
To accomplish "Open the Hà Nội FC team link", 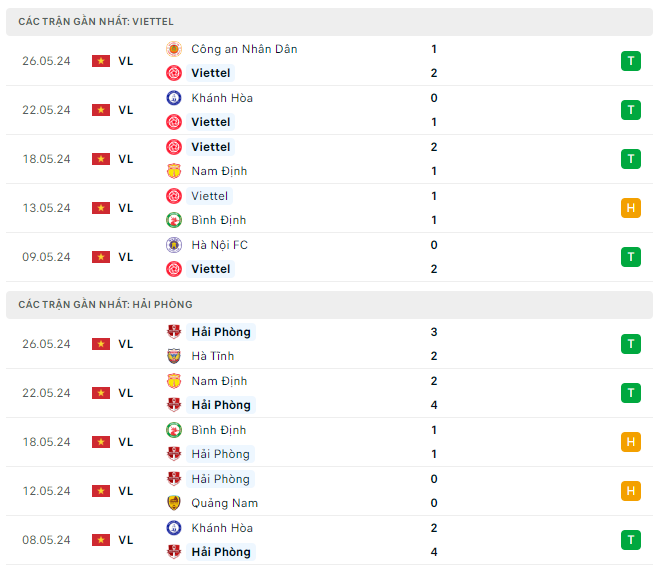I will coord(220,245).
